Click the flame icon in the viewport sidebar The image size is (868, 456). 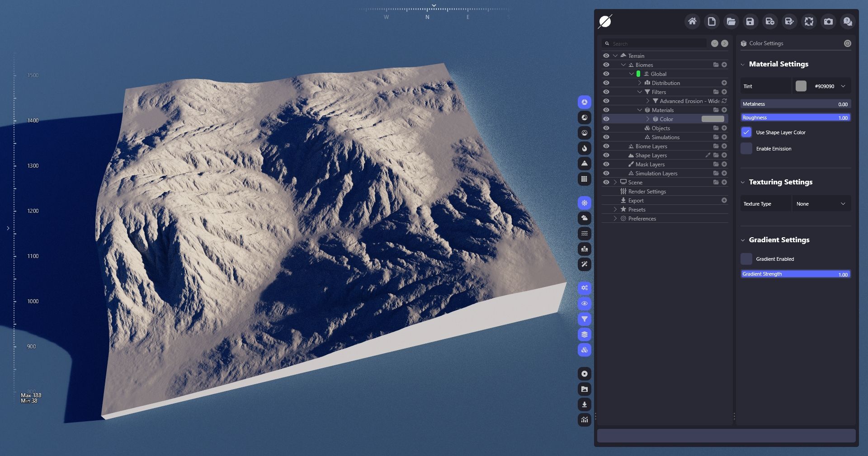[x=585, y=148]
